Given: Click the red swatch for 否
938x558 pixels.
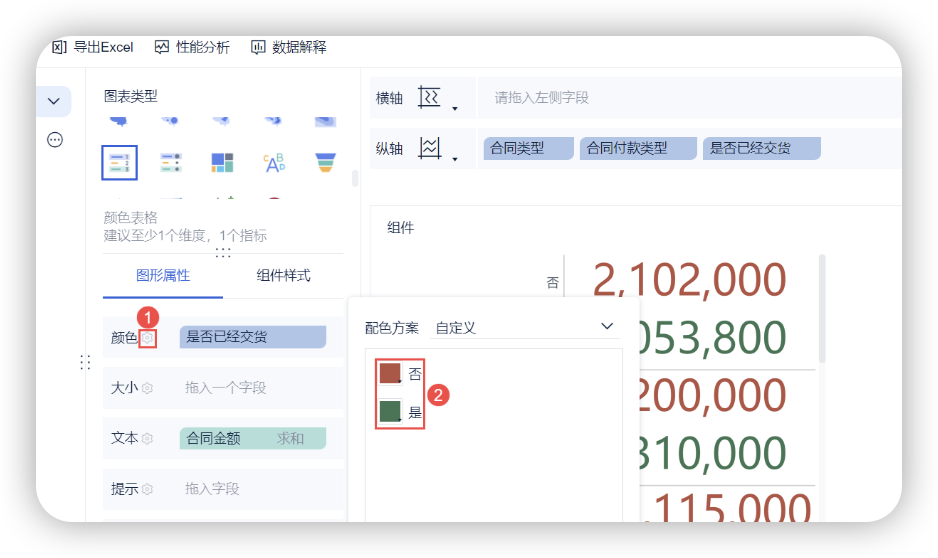Looking at the screenshot, I should (x=390, y=373).
